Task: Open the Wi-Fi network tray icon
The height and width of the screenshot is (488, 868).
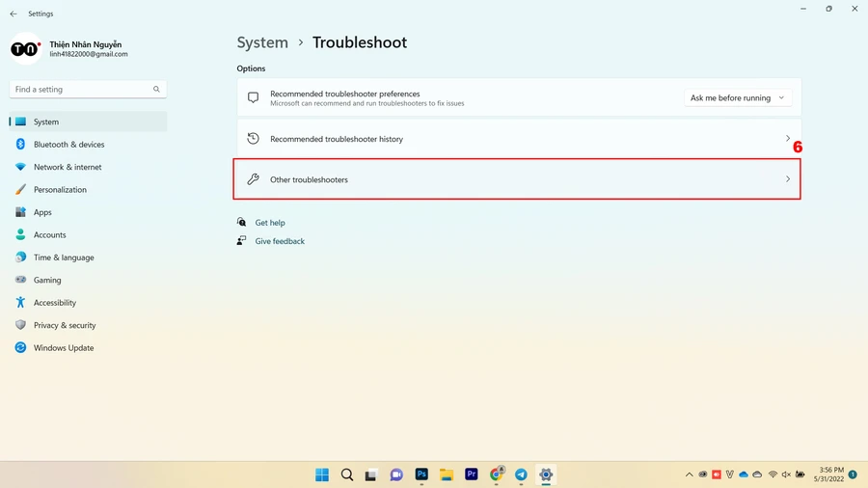Action: point(773,474)
